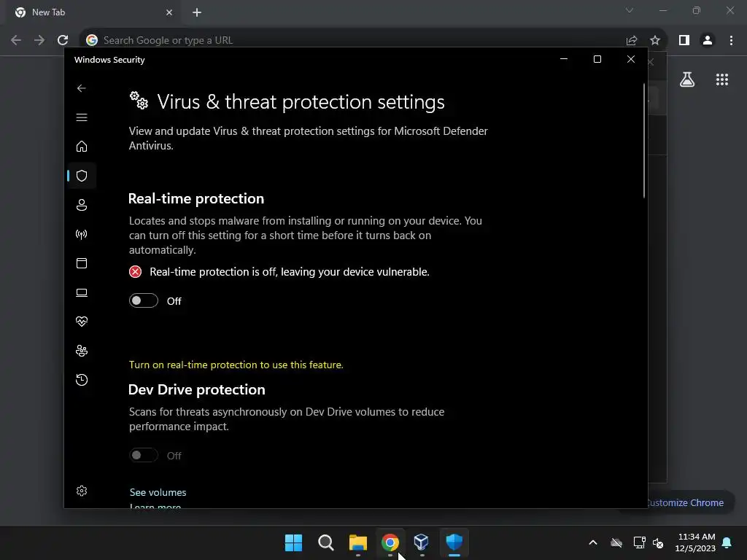Image resolution: width=747 pixels, height=560 pixels.
Task: Open a new Chrome tab
Action: tap(197, 12)
